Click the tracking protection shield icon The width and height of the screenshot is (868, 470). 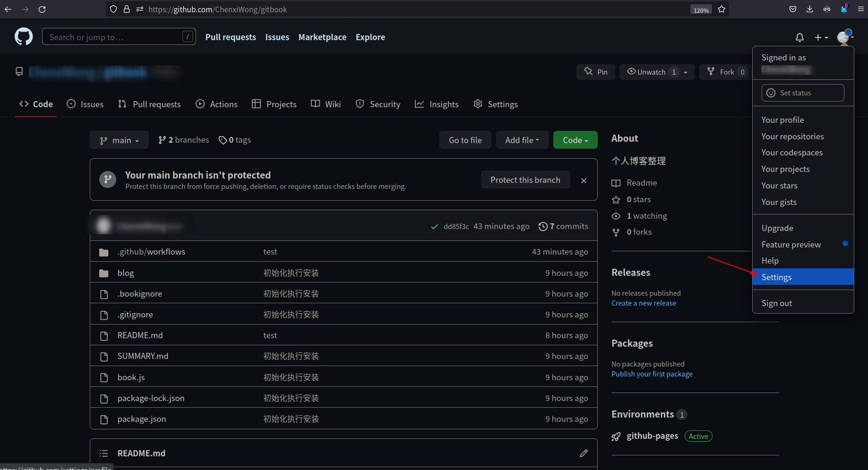[113, 9]
